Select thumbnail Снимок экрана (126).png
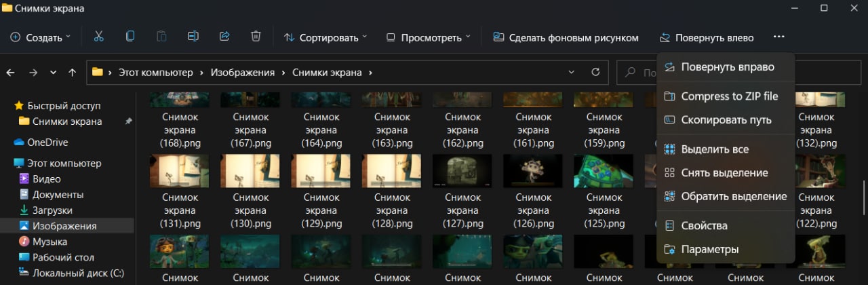868x285 pixels. [533, 170]
